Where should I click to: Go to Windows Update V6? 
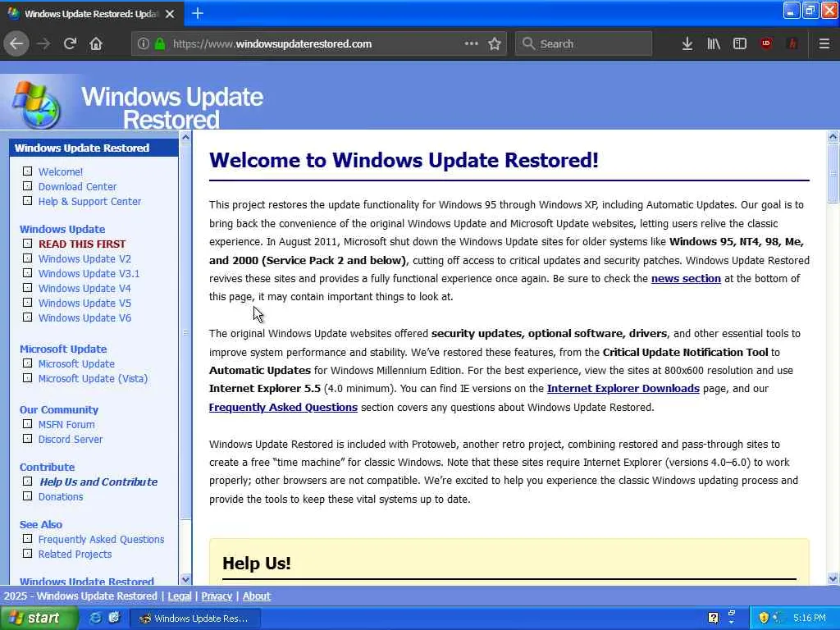[x=84, y=317]
